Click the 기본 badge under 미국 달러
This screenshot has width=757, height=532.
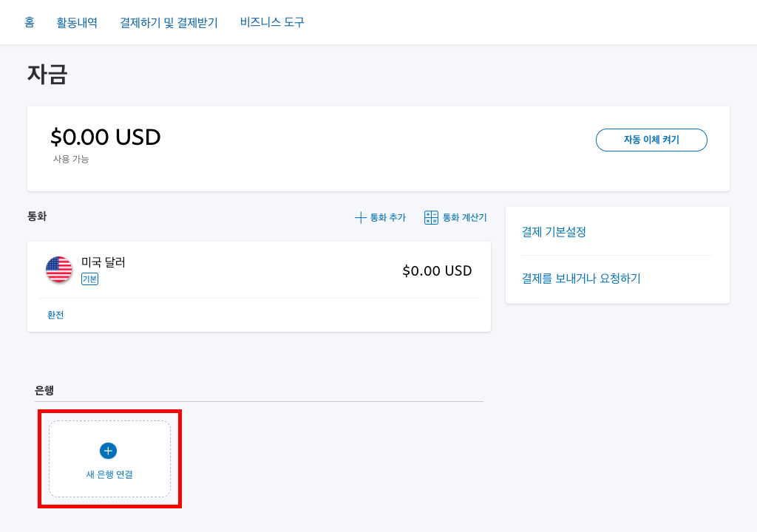pos(89,279)
